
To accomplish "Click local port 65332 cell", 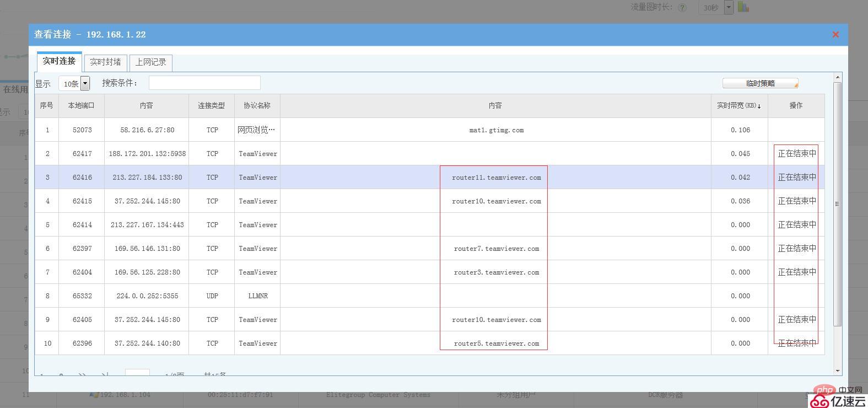I will click(82, 296).
